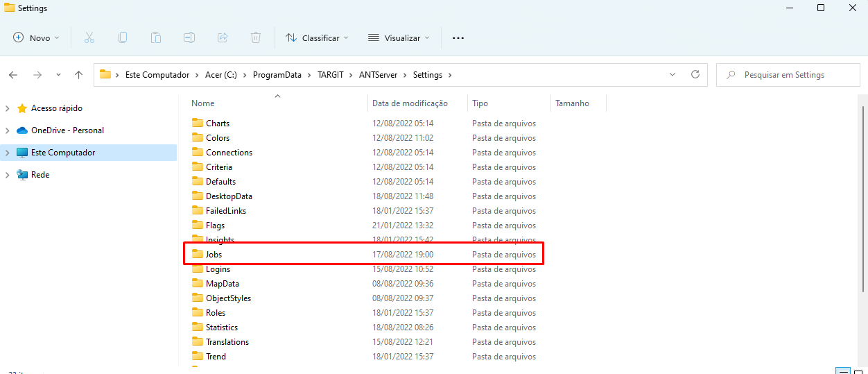The image size is (868, 374).
Task: Select the Defaults folder
Action: click(x=220, y=182)
